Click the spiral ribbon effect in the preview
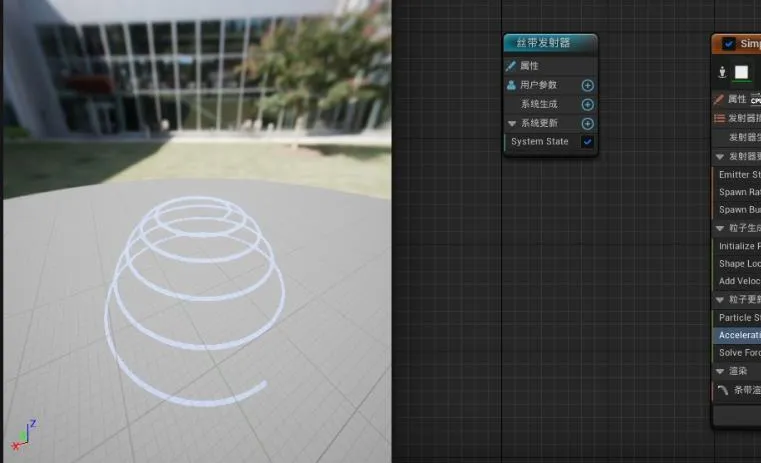 (194, 300)
